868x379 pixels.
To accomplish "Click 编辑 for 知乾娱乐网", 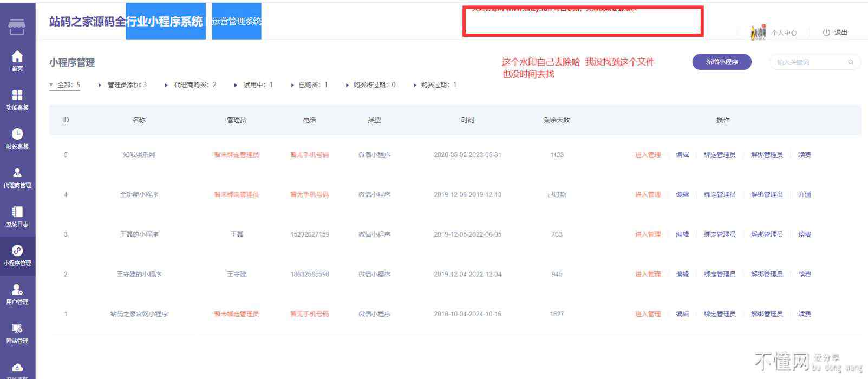I will click(x=682, y=155).
